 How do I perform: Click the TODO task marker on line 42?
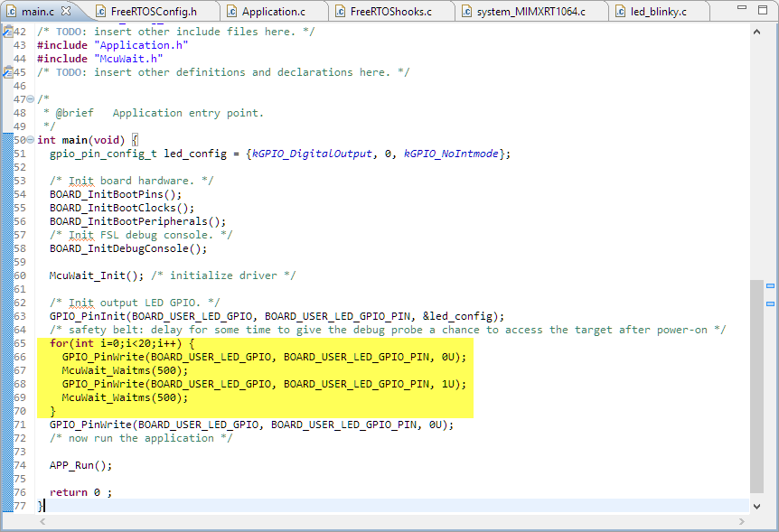coord(6,32)
